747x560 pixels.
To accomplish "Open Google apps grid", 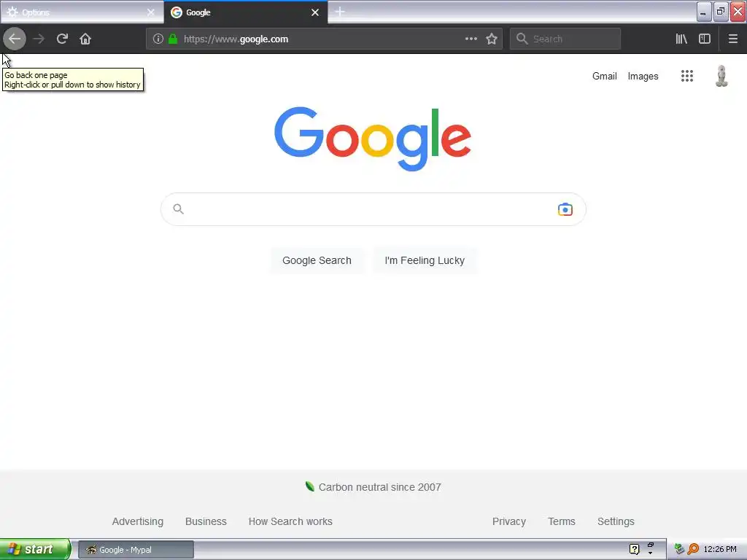I will [x=687, y=76].
